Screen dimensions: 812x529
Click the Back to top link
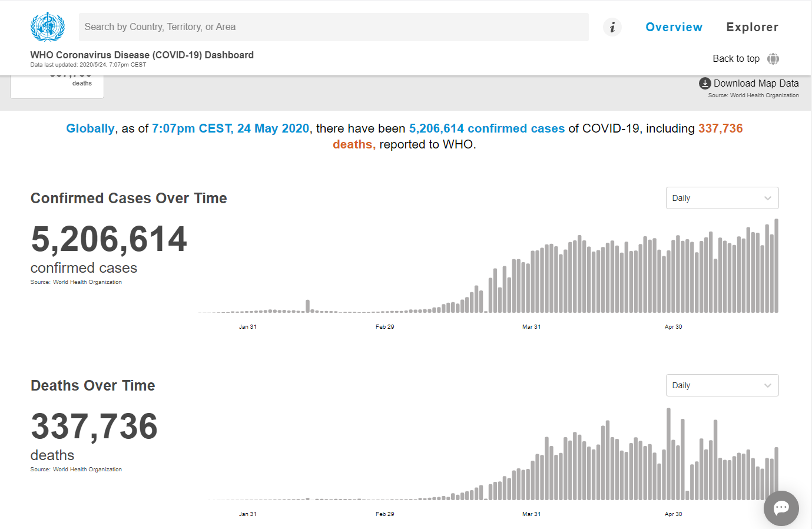coord(736,59)
